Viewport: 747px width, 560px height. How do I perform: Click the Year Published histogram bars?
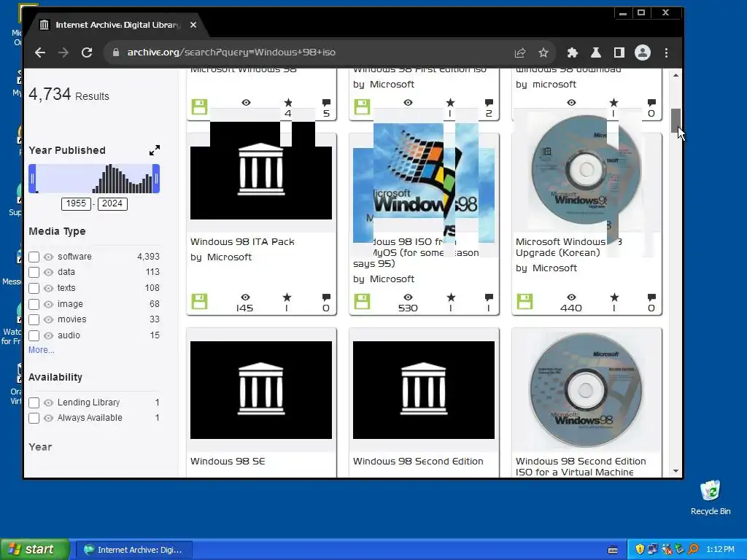(x=122, y=179)
